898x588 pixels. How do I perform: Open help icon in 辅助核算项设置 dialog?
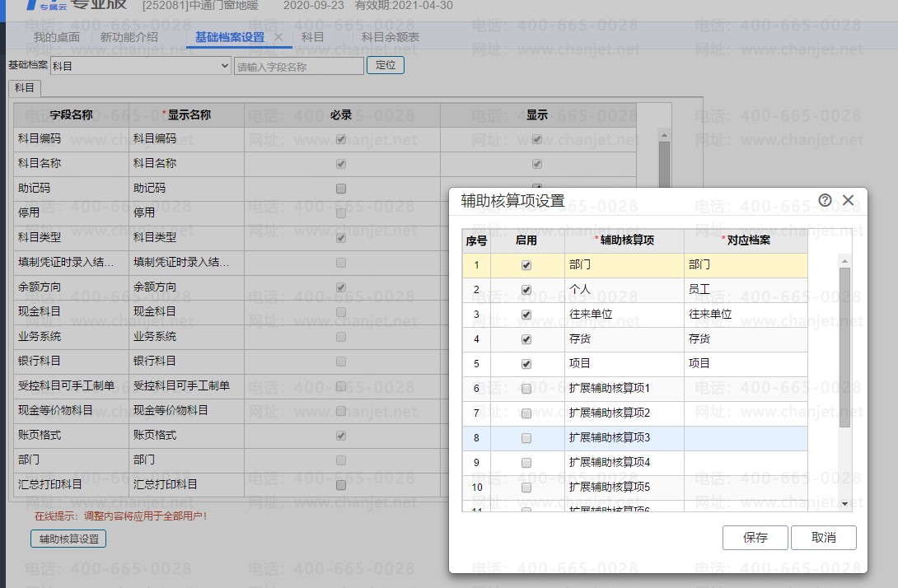point(825,200)
